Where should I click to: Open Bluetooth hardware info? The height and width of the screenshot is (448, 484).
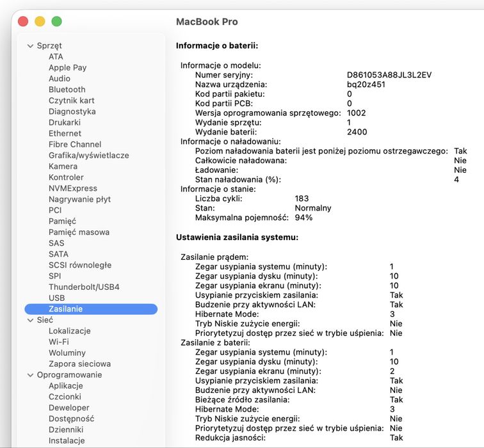point(67,90)
